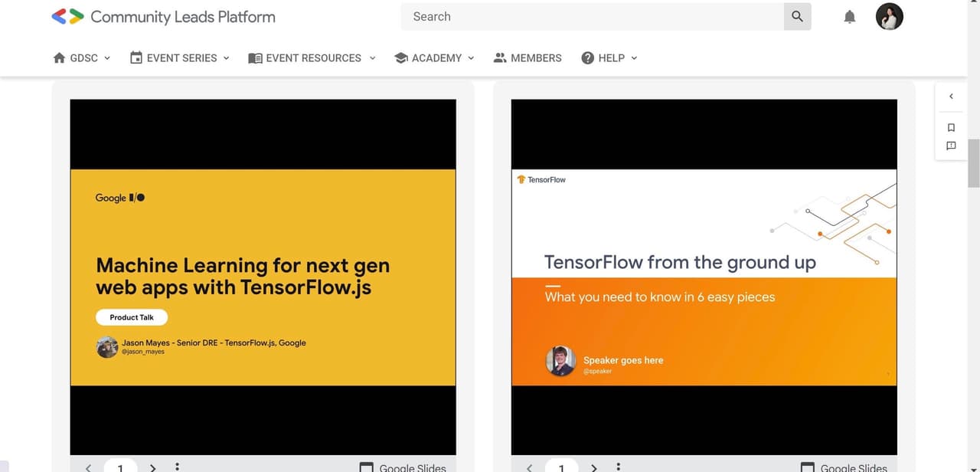
Task: Click the TensorFlow from the ground up slide
Action: 704,277
